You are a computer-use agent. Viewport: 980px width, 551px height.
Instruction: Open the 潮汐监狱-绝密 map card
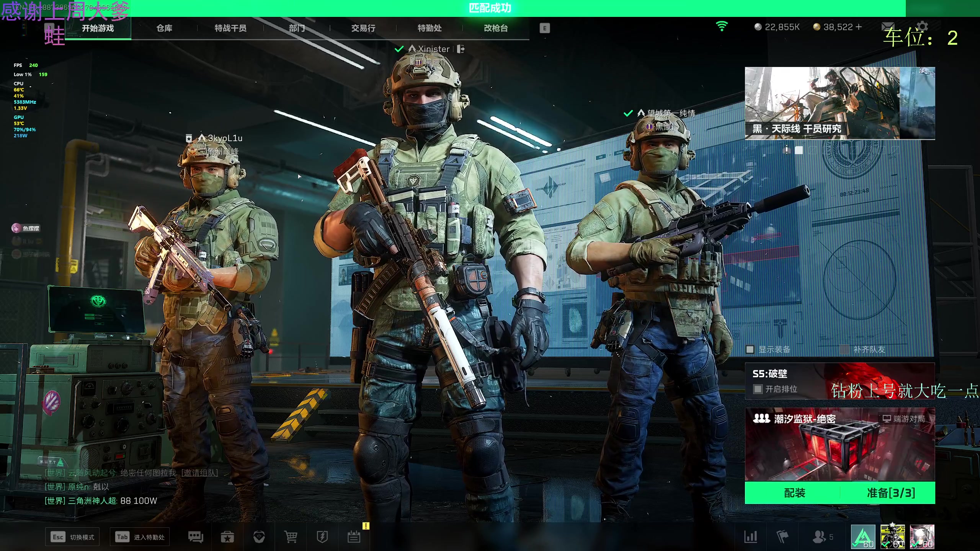coord(840,444)
